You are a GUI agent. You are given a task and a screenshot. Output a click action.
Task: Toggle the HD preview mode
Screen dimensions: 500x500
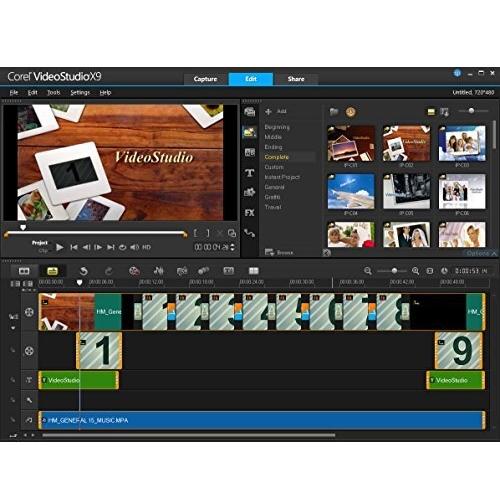pos(146,247)
